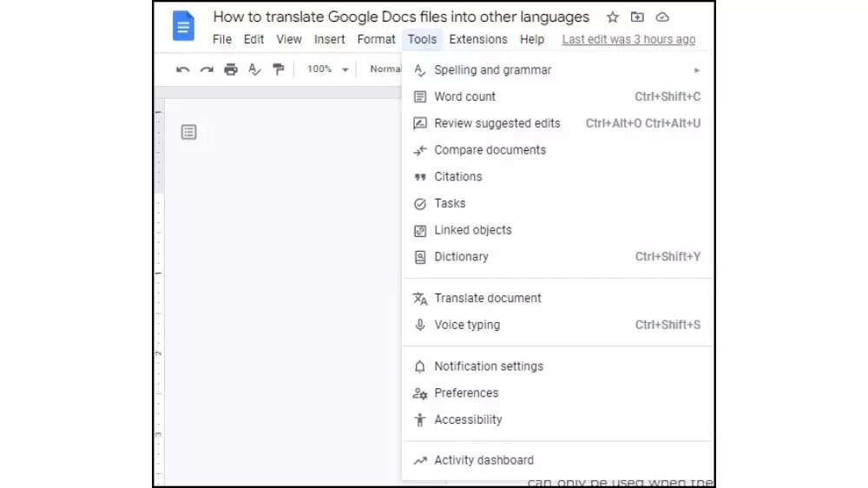Image resolution: width=868 pixels, height=488 pixels.
Task: Open the File menu
Action: point(222,39)
